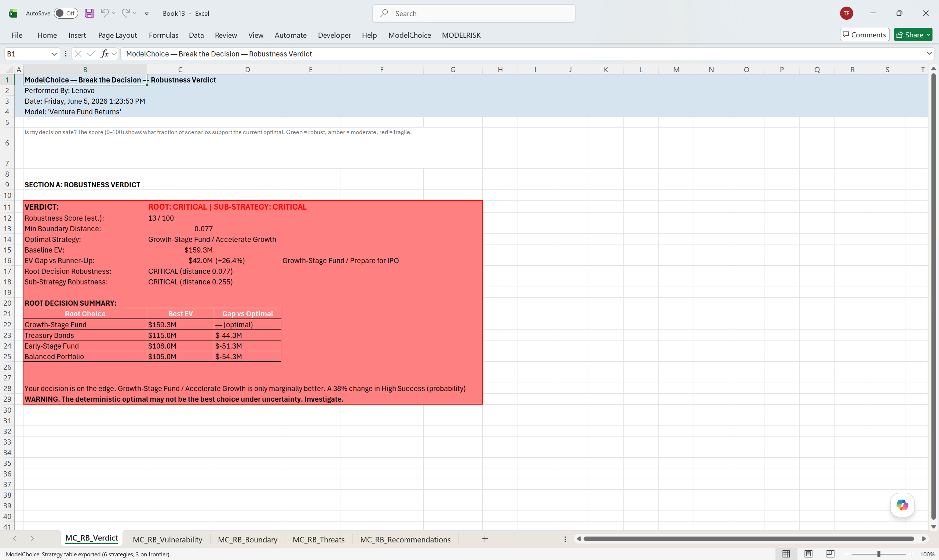939x560 pixels.
Task: Select column F header
Action: (x=382, y=69)
